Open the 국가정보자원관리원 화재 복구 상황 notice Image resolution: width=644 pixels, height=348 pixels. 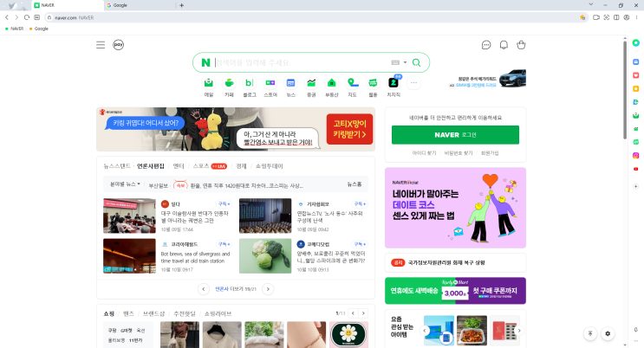[x=446, y=262]
